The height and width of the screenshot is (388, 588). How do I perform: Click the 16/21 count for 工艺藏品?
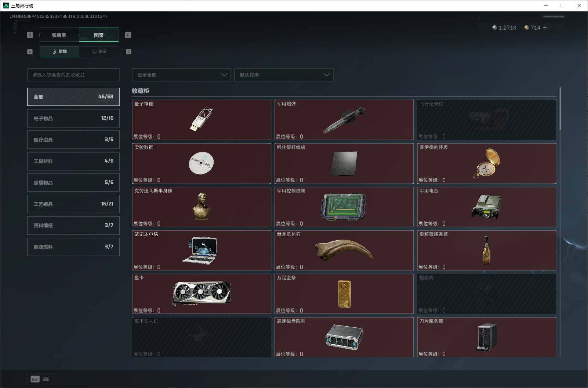107,204
